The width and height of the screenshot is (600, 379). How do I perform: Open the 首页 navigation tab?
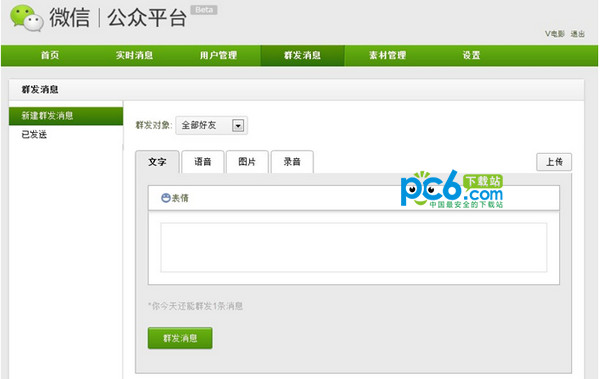50,56
